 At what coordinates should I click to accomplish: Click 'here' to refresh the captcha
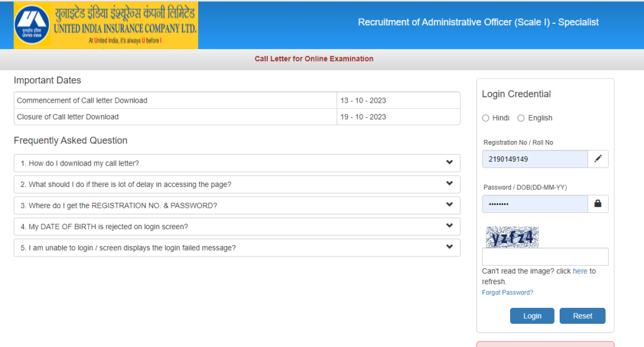tap(580, 271)
